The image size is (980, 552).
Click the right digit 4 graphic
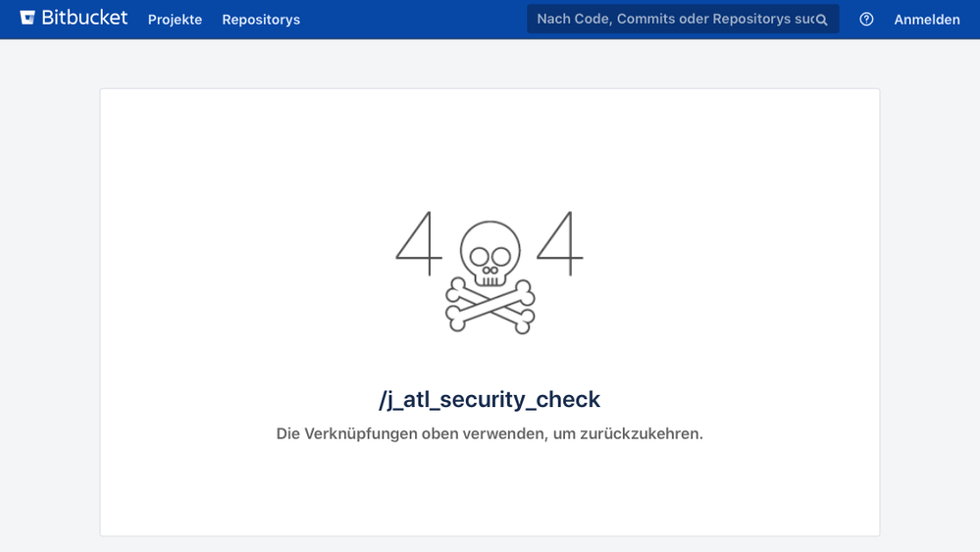click(x=560, y=243)
